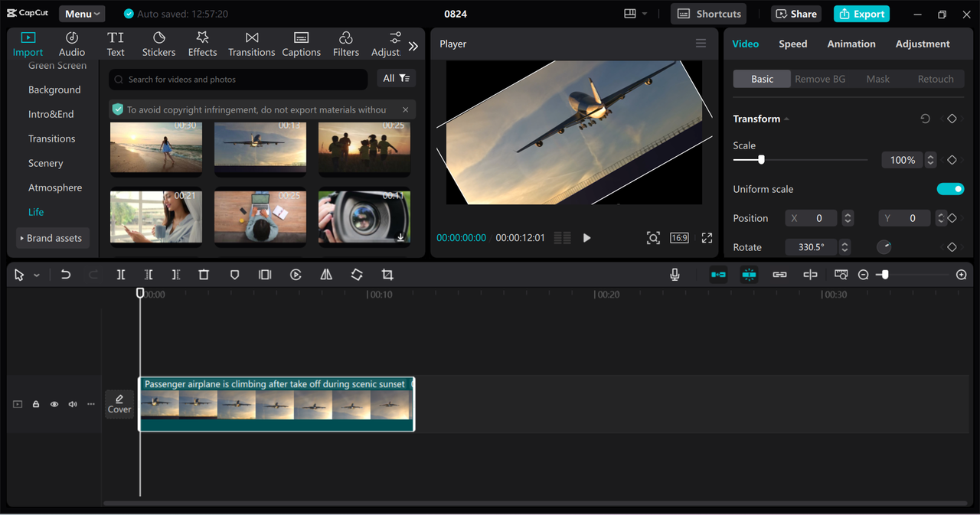Toggle main track magnet

point(718,275)
